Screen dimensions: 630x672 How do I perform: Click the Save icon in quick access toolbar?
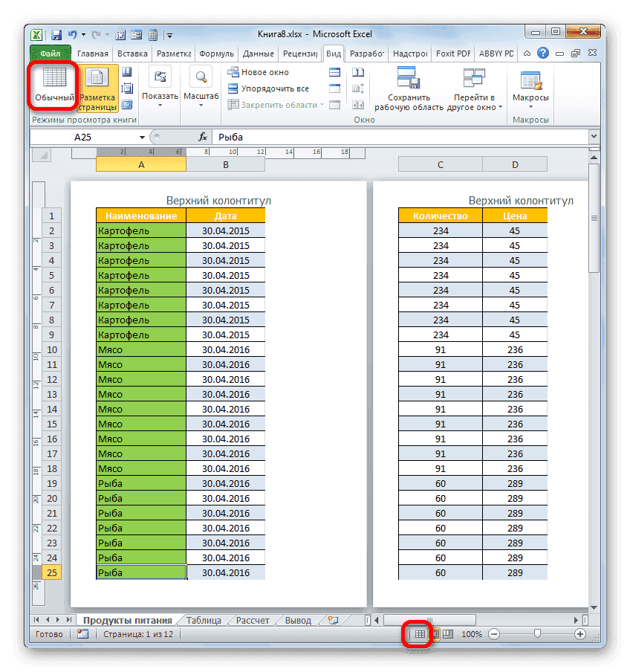click(56, 34)
